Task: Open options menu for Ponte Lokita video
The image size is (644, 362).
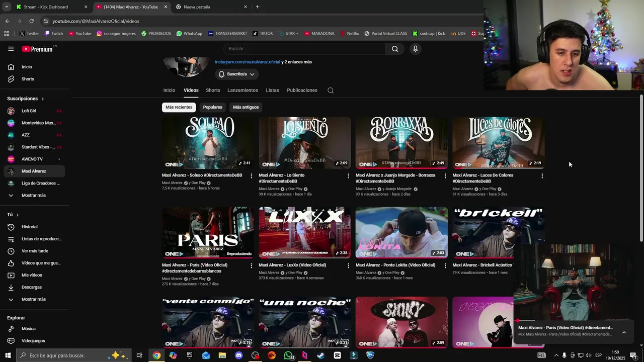Action: 445,265
